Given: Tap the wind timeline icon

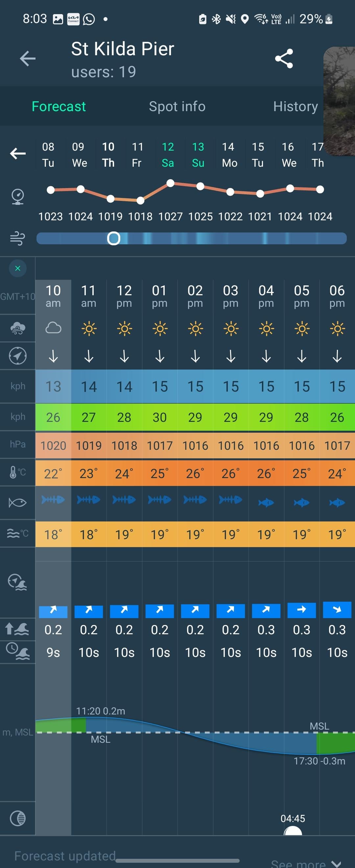Looking at the screenshot, I should tap(17, 238).
